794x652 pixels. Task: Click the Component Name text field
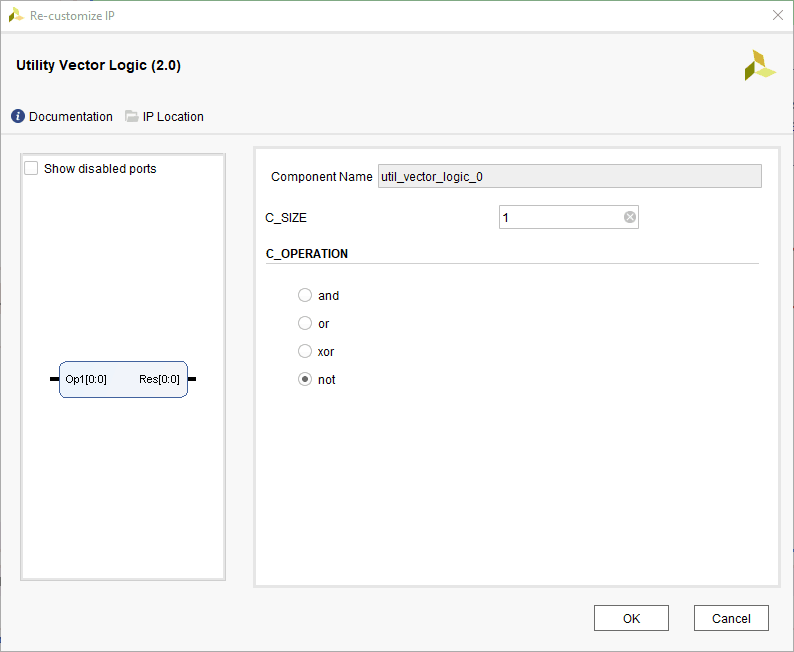569,177
